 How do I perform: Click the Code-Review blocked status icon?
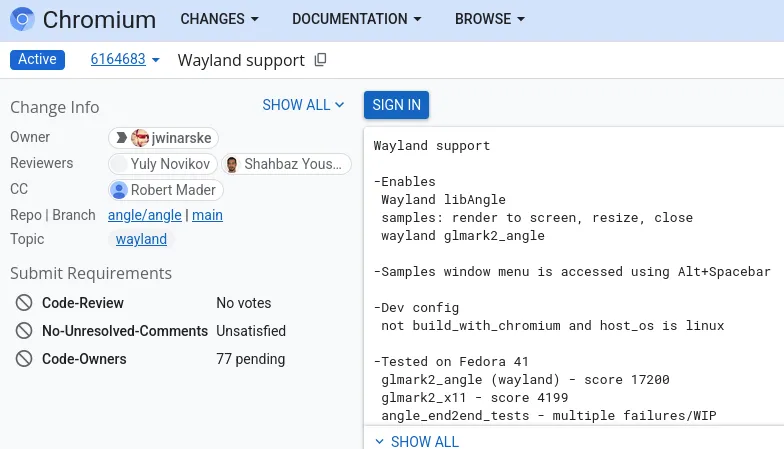[24, 303]
